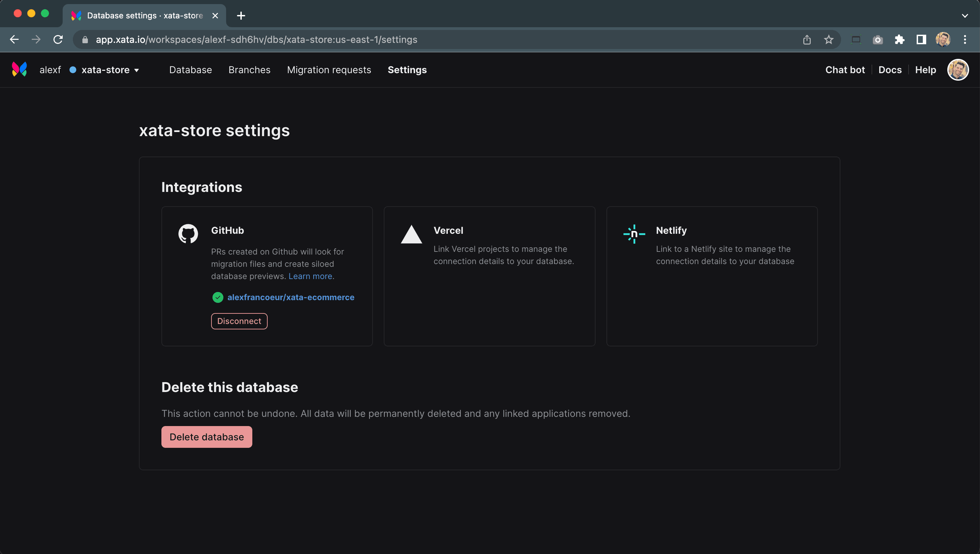Click the alexf workspace name

click(50, 70)
